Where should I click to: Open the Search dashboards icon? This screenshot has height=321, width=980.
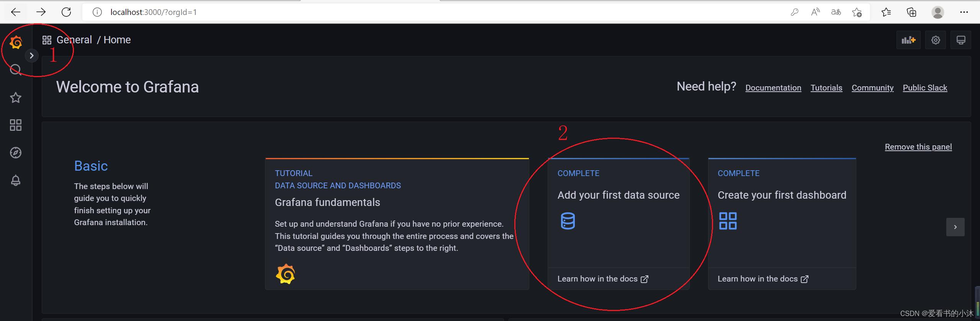(15, 70)
